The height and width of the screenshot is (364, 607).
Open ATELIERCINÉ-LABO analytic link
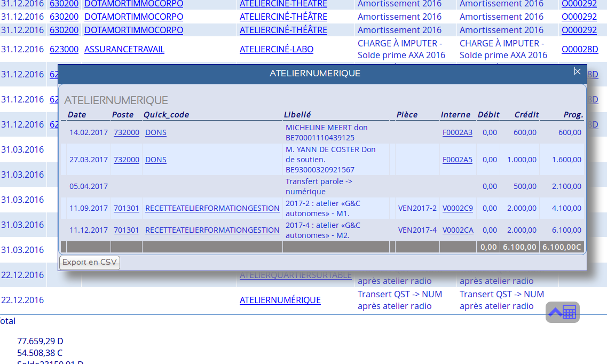pos(276,50)
